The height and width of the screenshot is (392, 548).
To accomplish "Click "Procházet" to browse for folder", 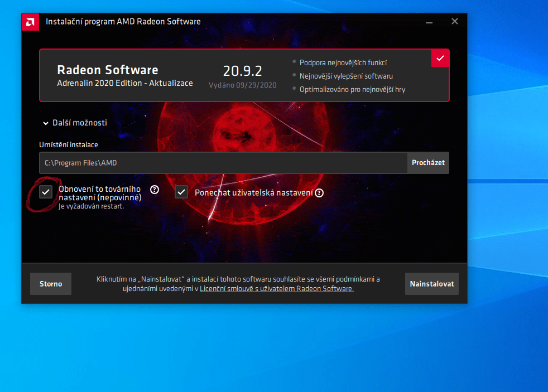I will pos(428,162).
